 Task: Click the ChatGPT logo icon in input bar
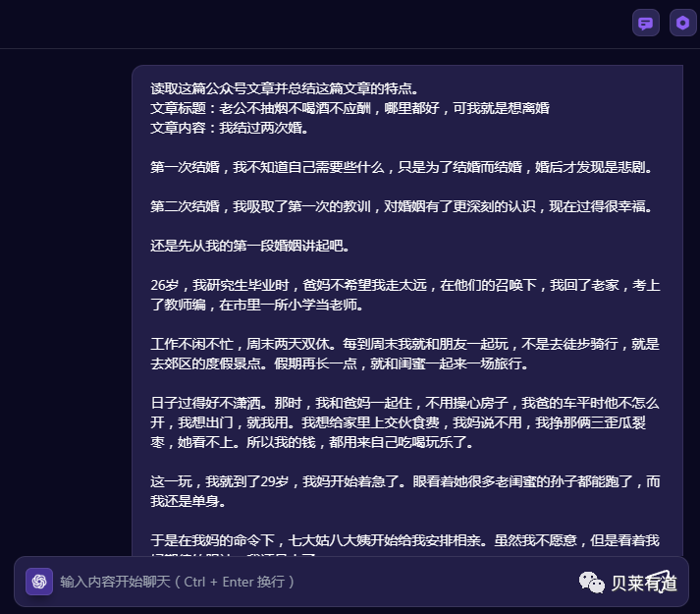coord(39,582)
